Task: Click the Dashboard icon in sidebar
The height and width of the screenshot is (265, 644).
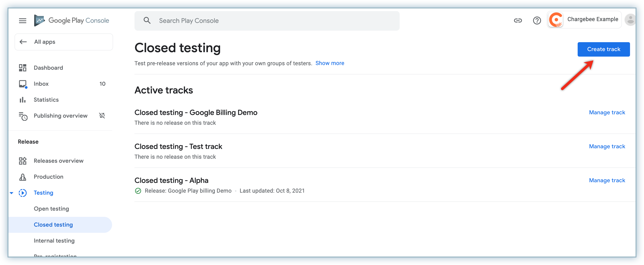Action: point(22,68)
